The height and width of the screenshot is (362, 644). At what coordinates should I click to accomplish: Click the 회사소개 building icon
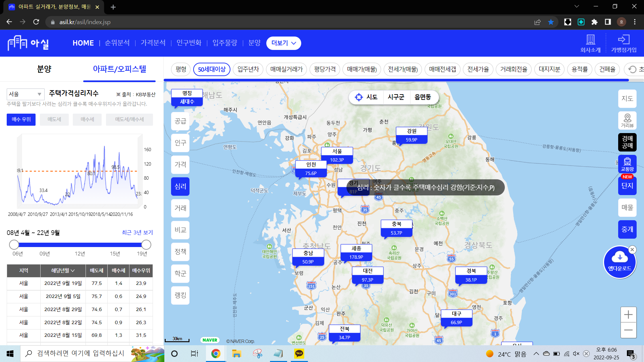590,40
